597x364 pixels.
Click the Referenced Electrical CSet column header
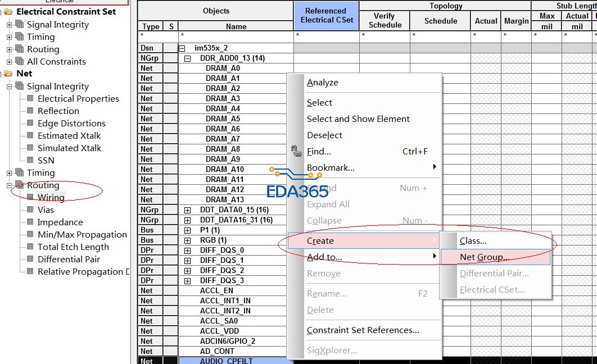tap(326, 16)
